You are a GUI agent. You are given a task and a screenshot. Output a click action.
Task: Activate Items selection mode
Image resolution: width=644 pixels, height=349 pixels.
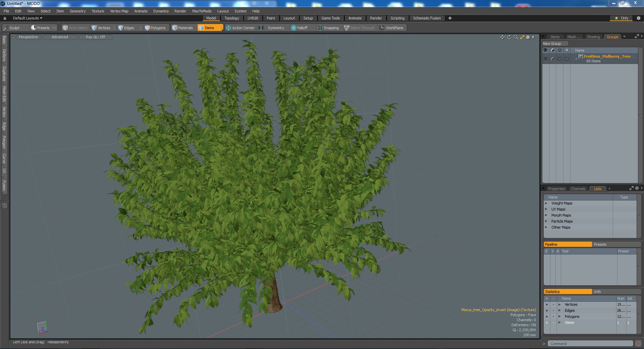point(210,28)
